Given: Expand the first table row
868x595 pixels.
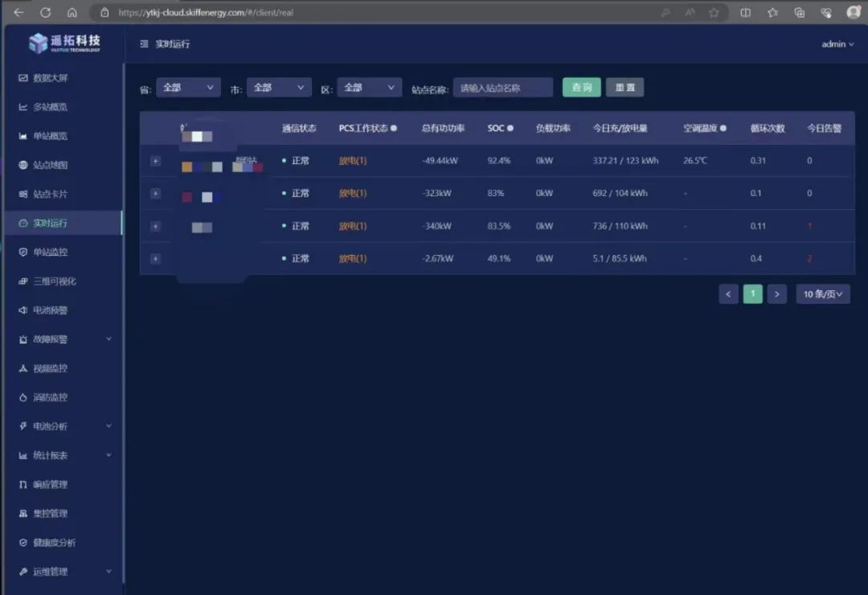Looking at the screenshot, I should tap(155, 161).
